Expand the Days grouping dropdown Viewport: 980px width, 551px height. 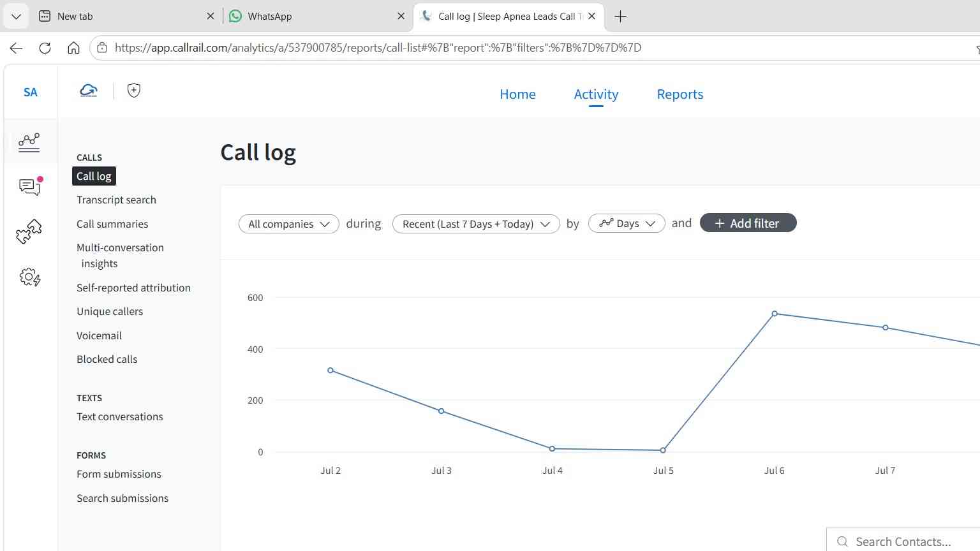[x=627, y=223]
